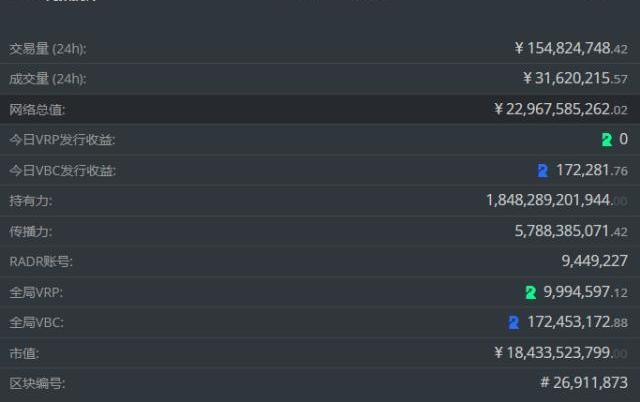Click the 市值 value ¥18,433,523,799
Image resolution: width=640 pixels, height=402 pixels.
[561, 353]
